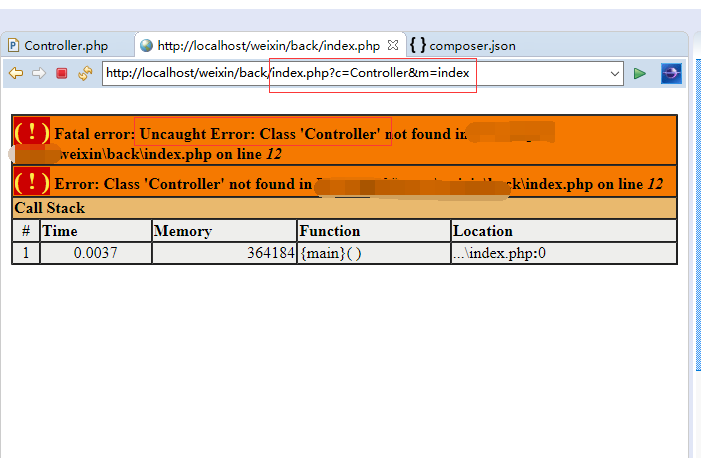Click the Memory column header
The height and width of the screenshot is (458, 701).
pyautogui.click(x=223, y=231)
